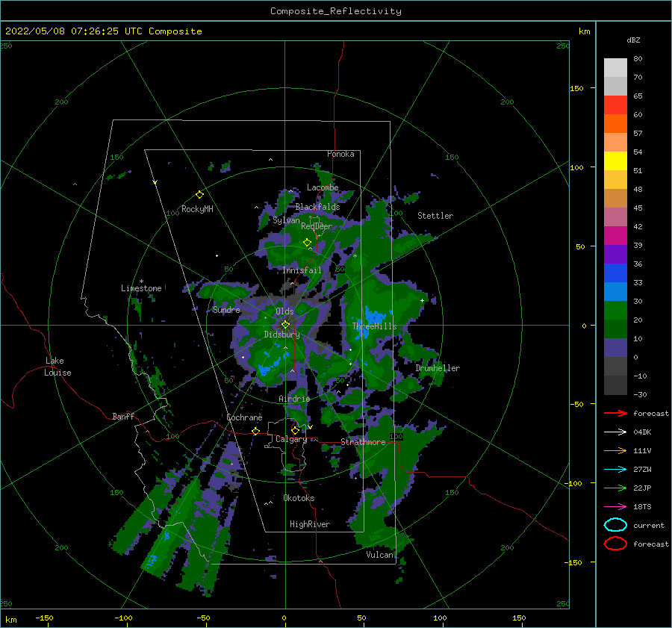Click the yellow marker near Cochrane
Image resolution: width=672 pixels, height=628 pixels.
256,431
